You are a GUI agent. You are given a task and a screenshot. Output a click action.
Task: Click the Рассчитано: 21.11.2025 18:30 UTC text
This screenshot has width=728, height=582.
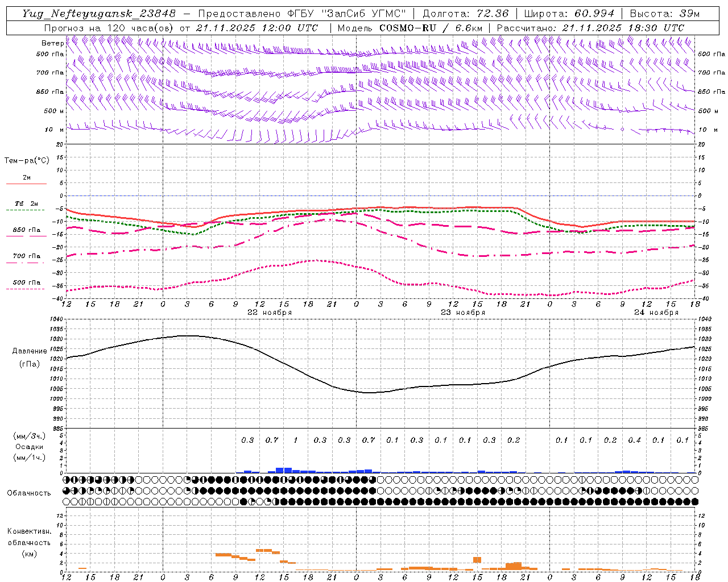coord(590,28)
